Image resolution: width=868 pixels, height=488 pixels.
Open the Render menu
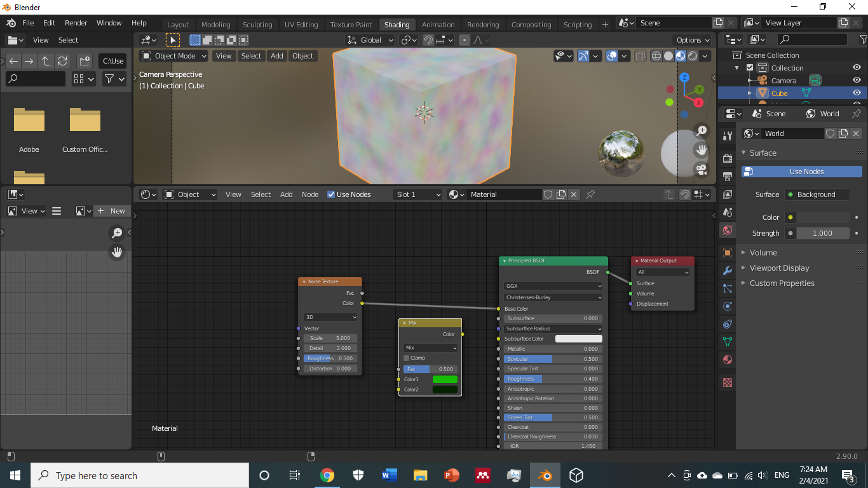pos(76,23)
